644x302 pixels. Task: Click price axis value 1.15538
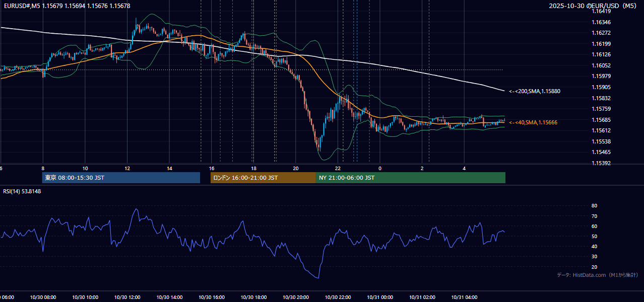pos(601,141)
